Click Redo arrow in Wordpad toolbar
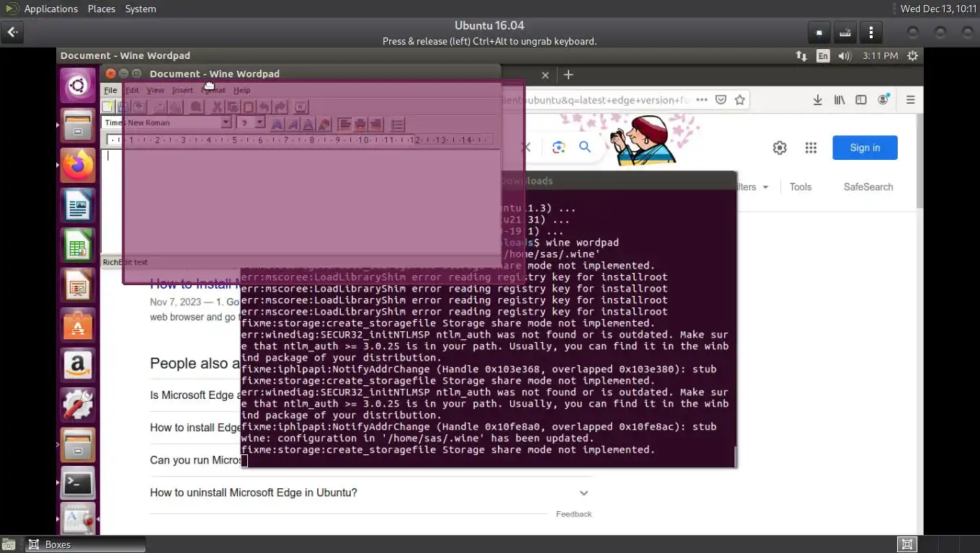The image size is (980, 553). (280, 107)
